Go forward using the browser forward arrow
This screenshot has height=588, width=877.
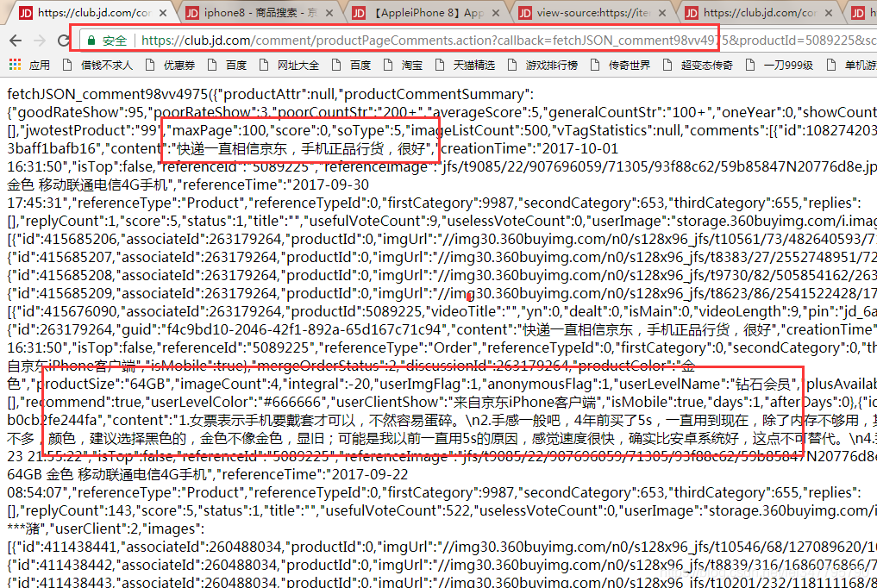[x=39, y=41]
